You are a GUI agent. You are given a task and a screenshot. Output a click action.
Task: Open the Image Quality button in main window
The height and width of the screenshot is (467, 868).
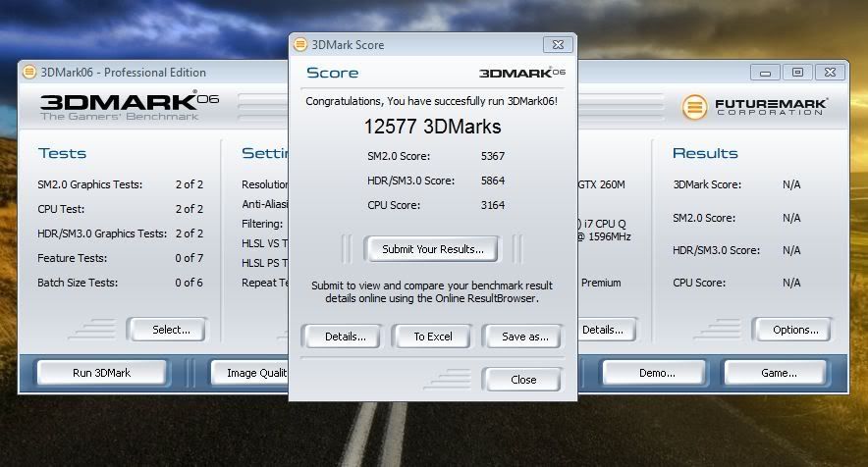[249, 373]
